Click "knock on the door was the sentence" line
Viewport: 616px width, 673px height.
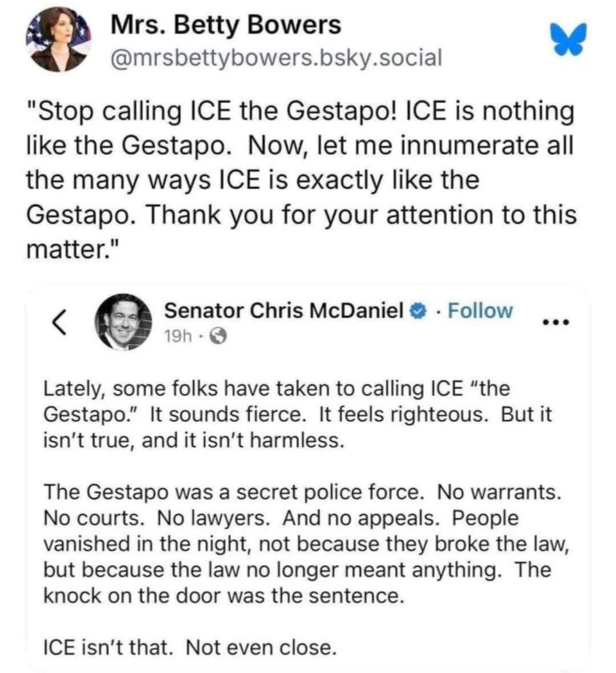click(224, 595)
